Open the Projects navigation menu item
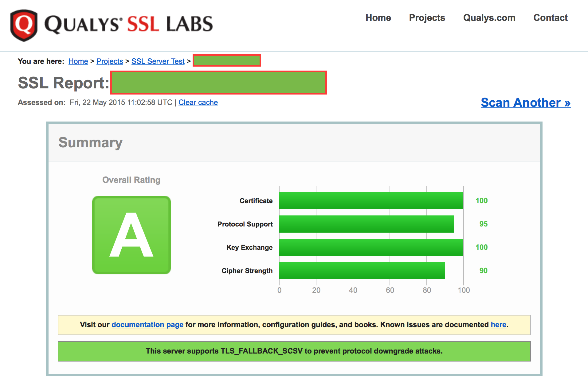This screenshot has width=588, height=383. click(x=427, y=18)
